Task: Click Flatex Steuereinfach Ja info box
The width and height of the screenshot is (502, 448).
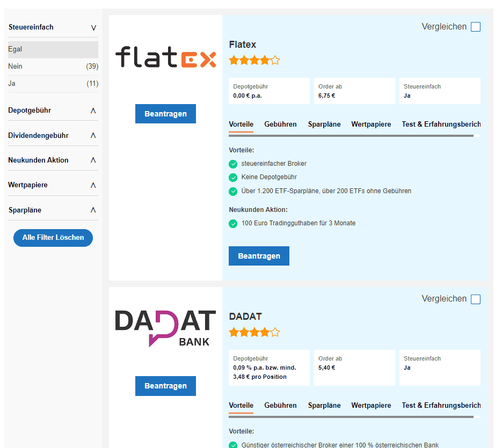Action: [440, 91]
